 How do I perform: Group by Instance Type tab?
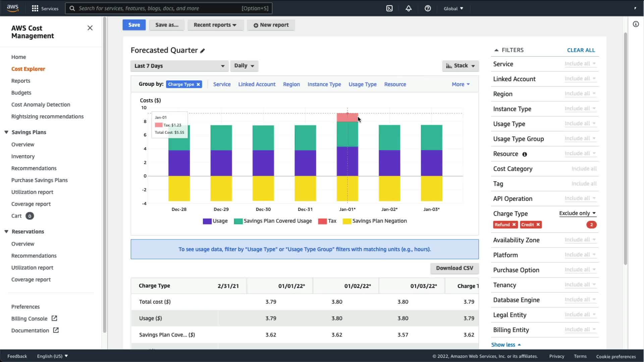click(x=324, y=84)
